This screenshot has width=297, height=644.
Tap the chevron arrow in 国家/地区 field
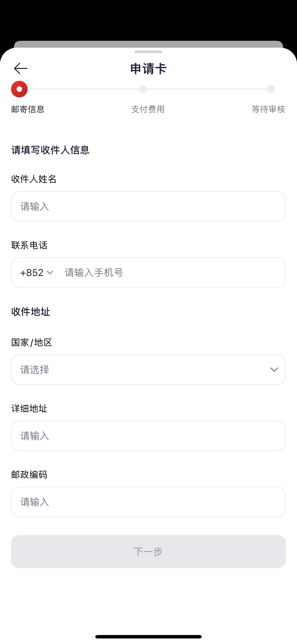click(274, 370)
